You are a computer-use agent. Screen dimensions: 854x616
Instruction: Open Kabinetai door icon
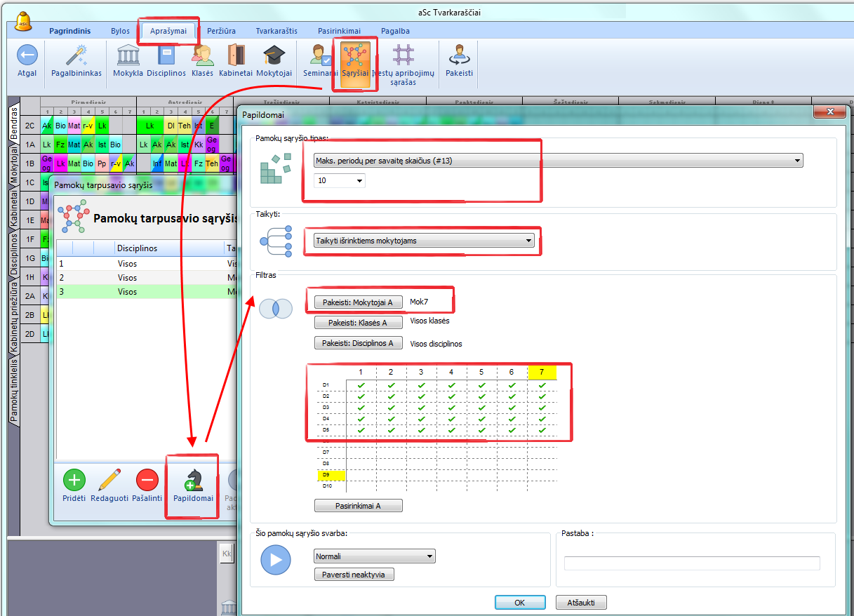pos(235,55)
